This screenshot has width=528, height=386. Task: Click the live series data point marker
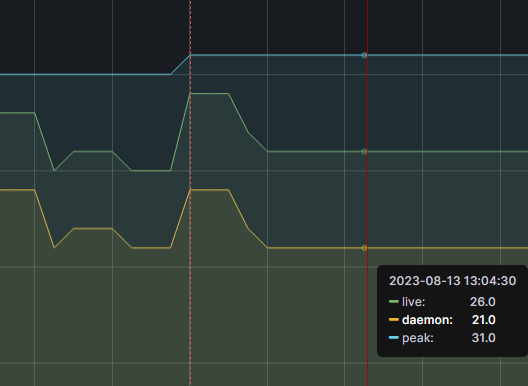point(364,152)
